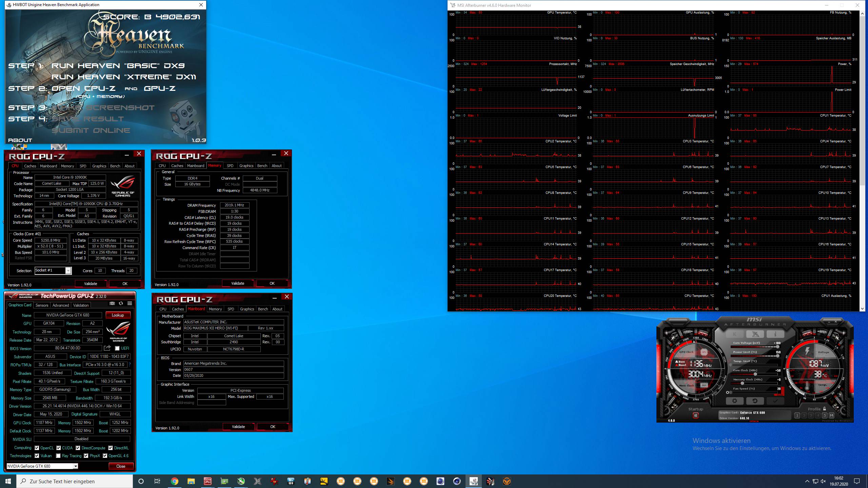Screen dimensions: 868x488
Task: Toggle the CUDA checkbox
Action: pos(59,448)
